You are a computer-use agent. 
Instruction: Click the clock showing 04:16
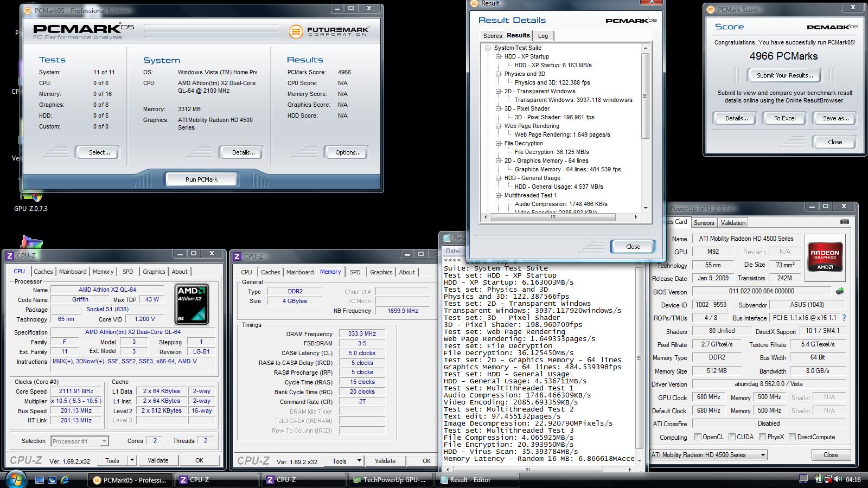[853, 479]
